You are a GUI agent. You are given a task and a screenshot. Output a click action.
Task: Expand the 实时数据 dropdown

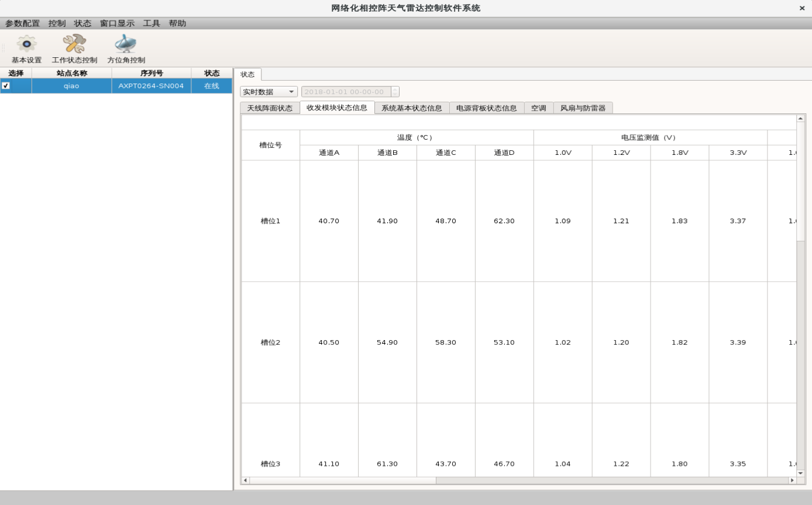pos(269,92)
